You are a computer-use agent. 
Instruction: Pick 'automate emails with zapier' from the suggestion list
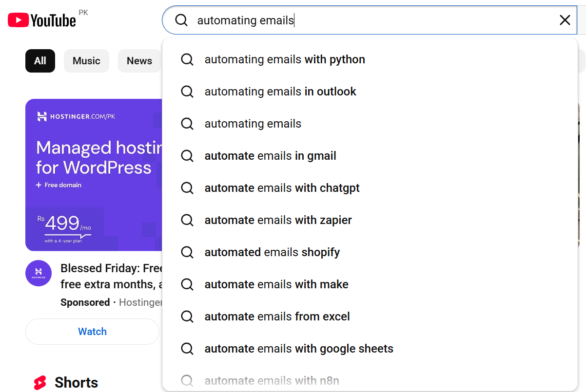pos(278,220)
